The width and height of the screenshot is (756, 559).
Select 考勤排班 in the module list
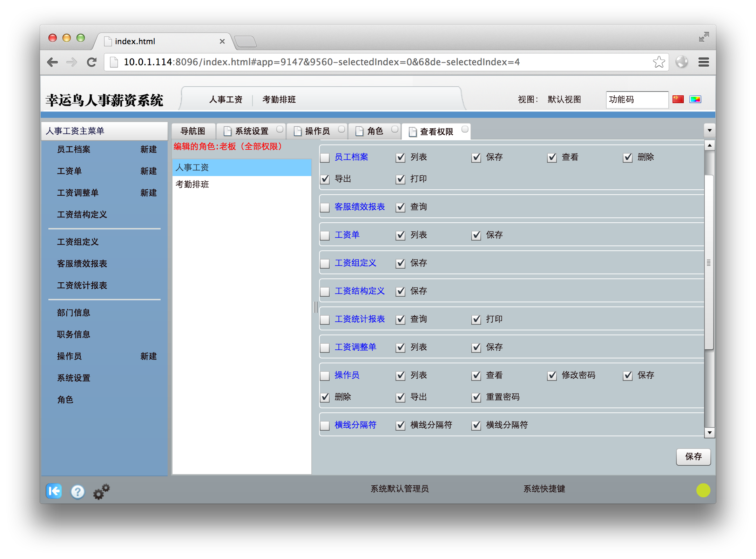pyautogui.click(x=242, y=184)
